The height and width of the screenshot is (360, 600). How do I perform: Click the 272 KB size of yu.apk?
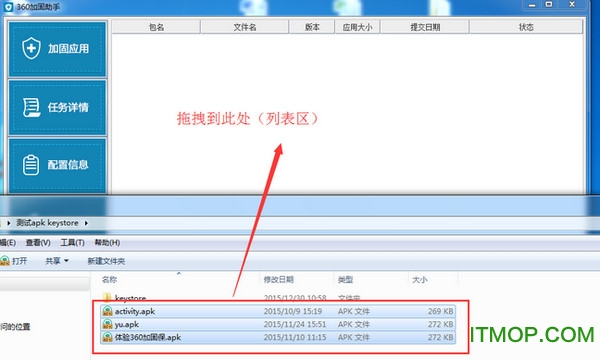tap(440, 324)
